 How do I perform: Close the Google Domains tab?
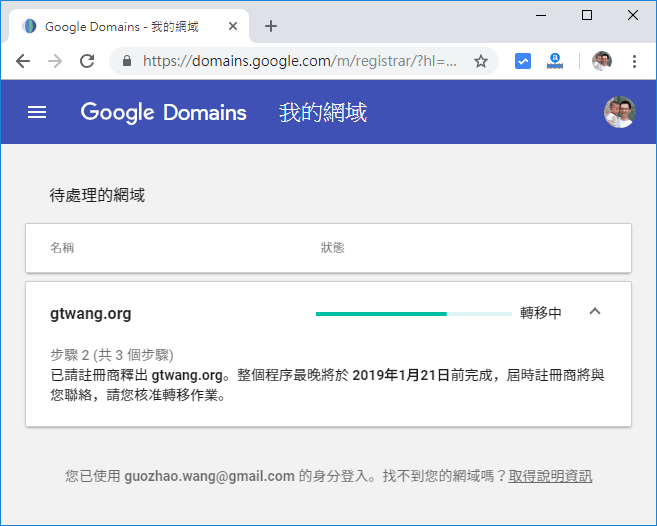tap(233, 26)
